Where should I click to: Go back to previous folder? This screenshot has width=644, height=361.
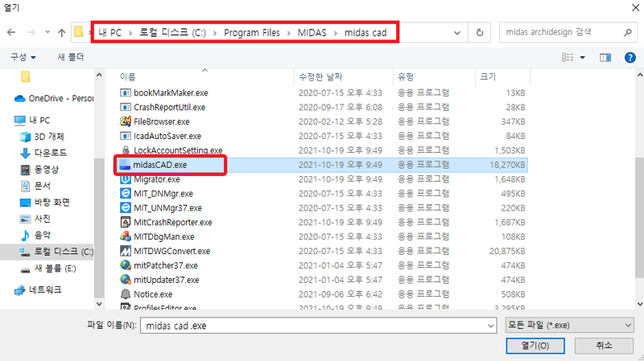click(x=11, y=32)
